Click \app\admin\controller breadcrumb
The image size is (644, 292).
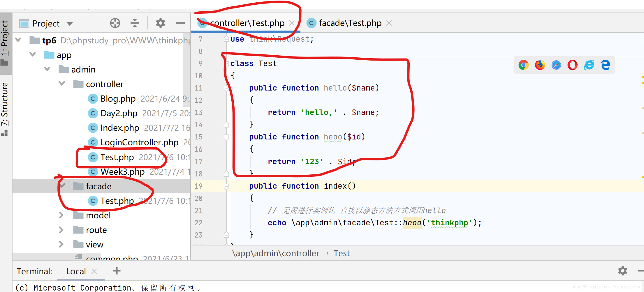click(276, 253)
